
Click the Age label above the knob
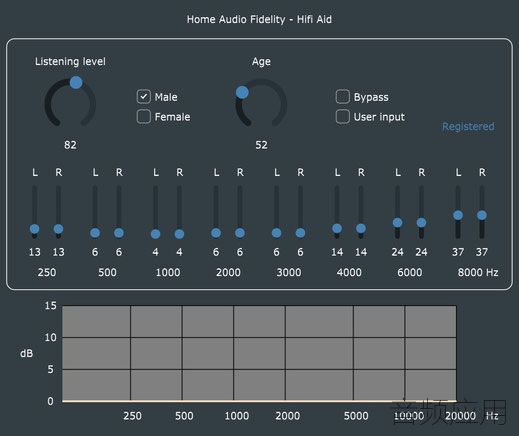coord(261,62)
